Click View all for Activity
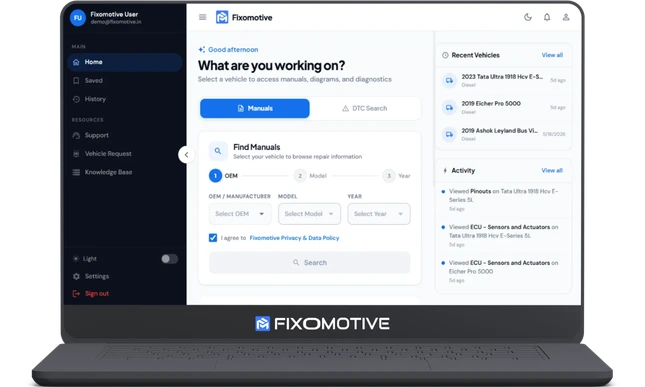The width and height of the screenshot is (645, 387). pos(552,170)
